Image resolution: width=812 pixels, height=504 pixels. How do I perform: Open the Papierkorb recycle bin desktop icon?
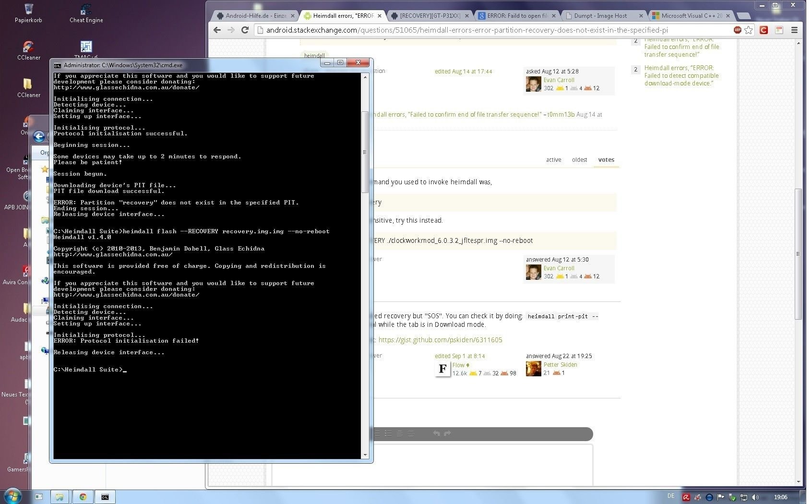28,13
